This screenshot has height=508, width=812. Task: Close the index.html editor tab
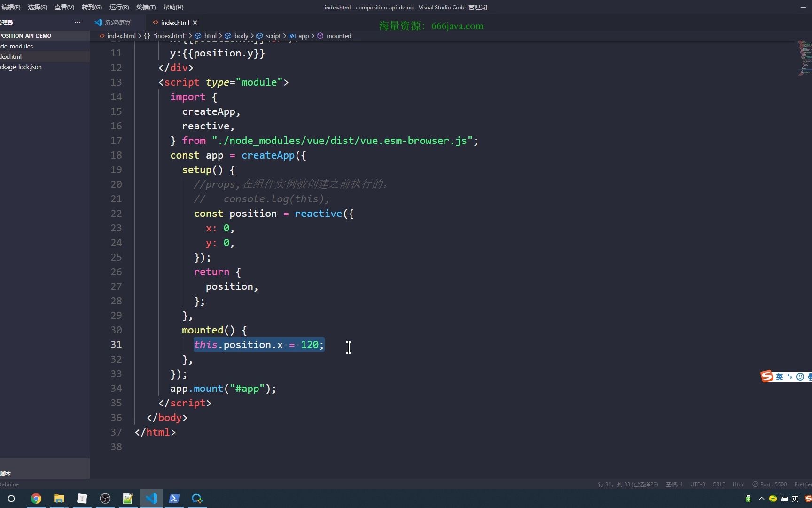pos(195,23)
